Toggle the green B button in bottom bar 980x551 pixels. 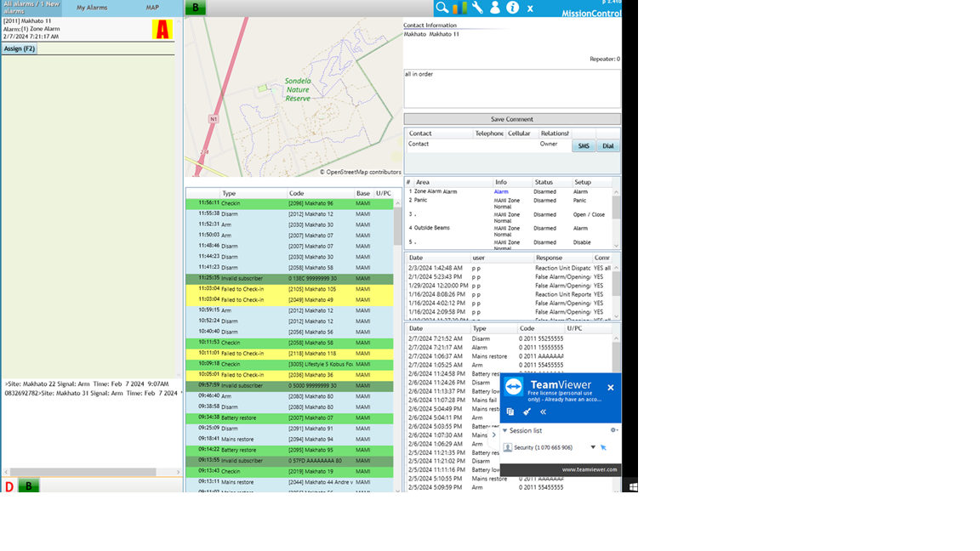point(28,486)
